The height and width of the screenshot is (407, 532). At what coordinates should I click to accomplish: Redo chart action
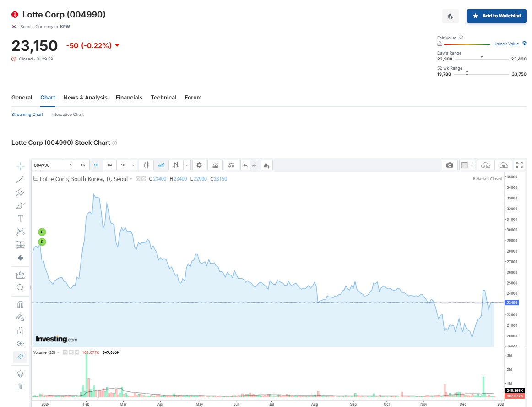255,165
